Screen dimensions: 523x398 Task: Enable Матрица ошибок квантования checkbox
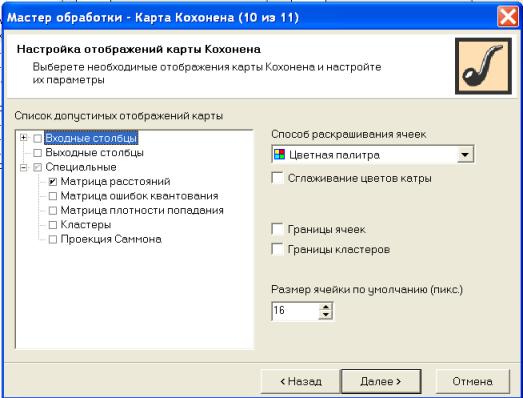53,196
